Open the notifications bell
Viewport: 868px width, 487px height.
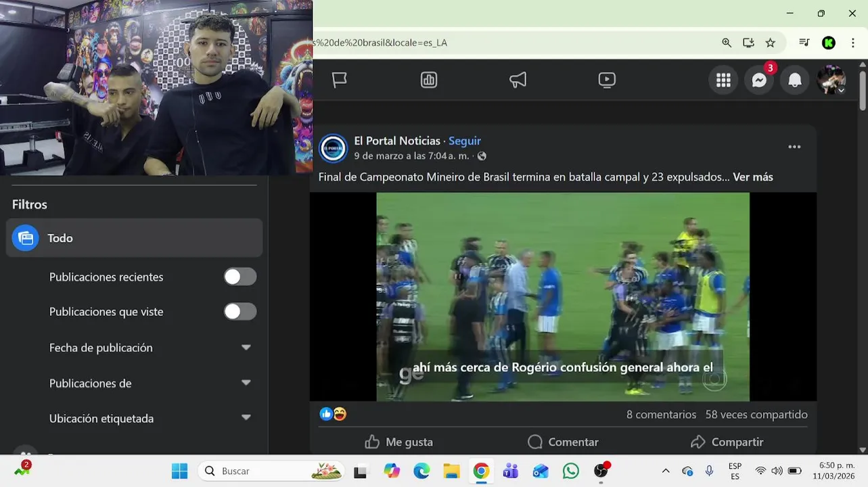point(795,80)
